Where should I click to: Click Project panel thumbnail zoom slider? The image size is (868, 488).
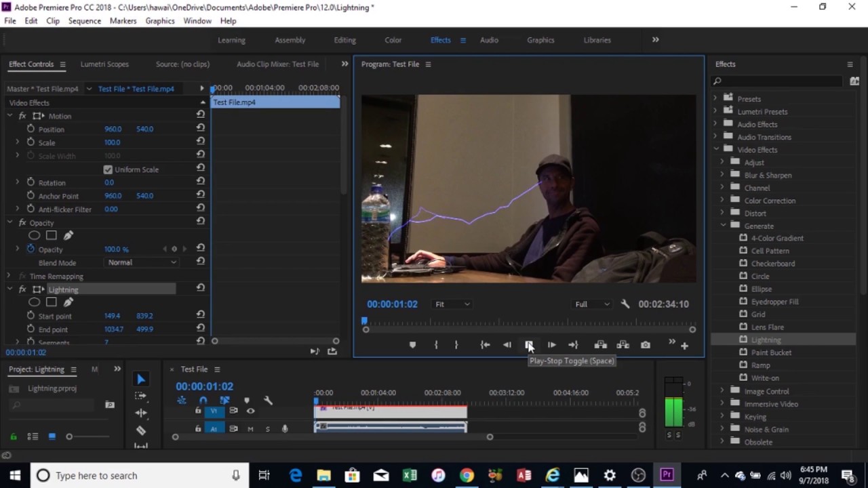pos(69,436)
